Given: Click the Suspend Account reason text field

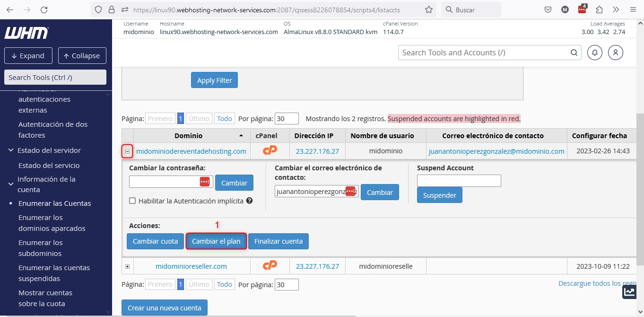Looking at the screenshot, I should (459, 181).
